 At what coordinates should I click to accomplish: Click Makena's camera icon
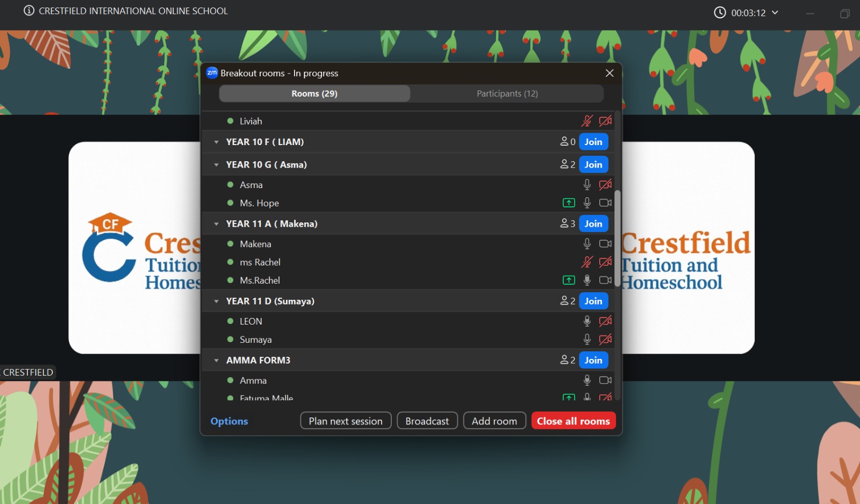606,243
